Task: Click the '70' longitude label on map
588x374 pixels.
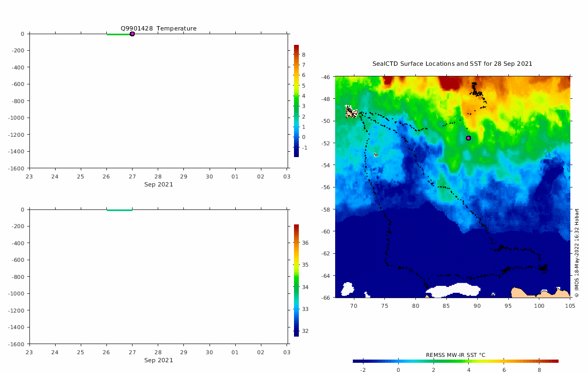Action: click(x=354, y=306)
